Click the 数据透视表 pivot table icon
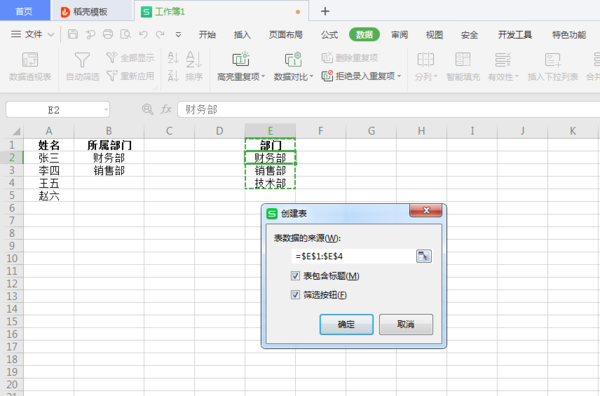The width and height of the screenshot is (600, 396). (30, 60)
